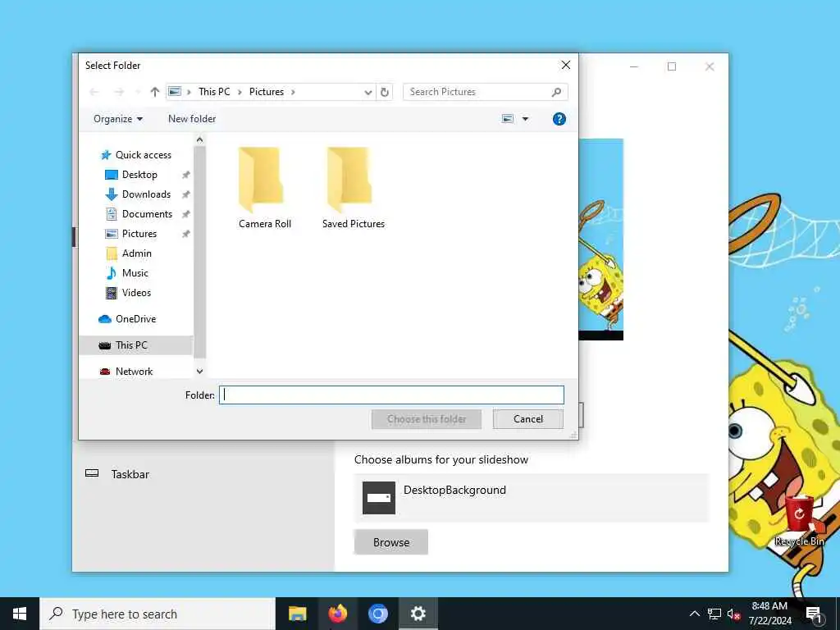The image size is (840, 630).
Task: Refresh the Pictures folder view
Action: point(385,92)
